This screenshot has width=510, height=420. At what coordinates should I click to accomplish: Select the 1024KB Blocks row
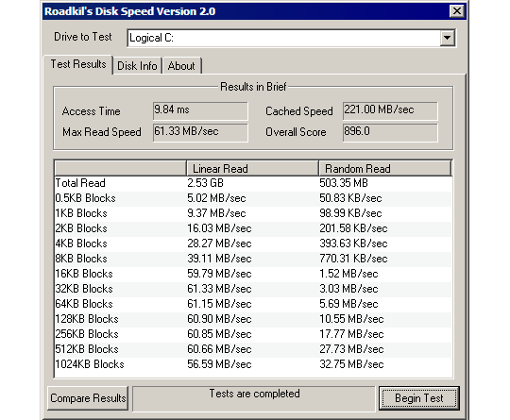[x=253, y=364]
